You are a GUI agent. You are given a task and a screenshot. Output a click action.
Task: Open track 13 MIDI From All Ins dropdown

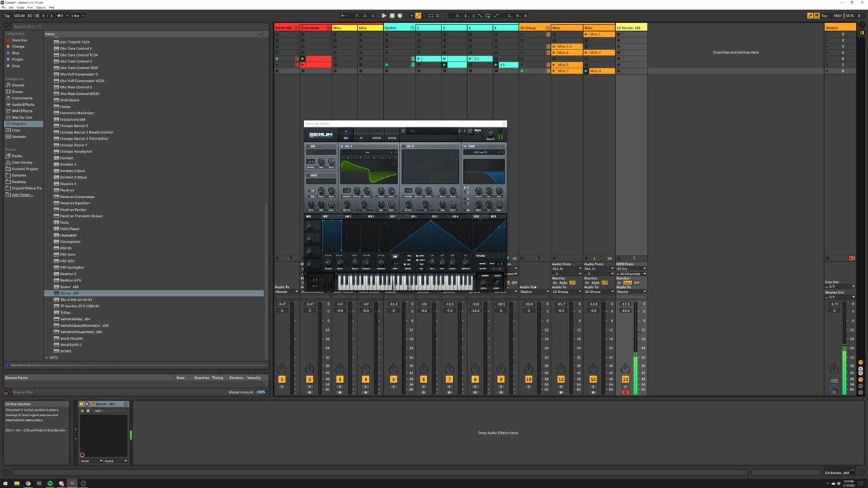631,268
